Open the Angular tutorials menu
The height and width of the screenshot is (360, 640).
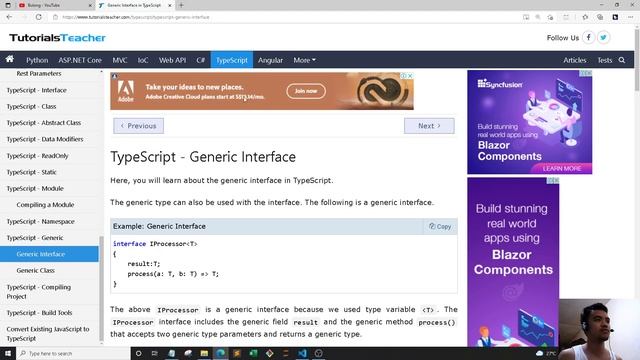coord(270,60)
